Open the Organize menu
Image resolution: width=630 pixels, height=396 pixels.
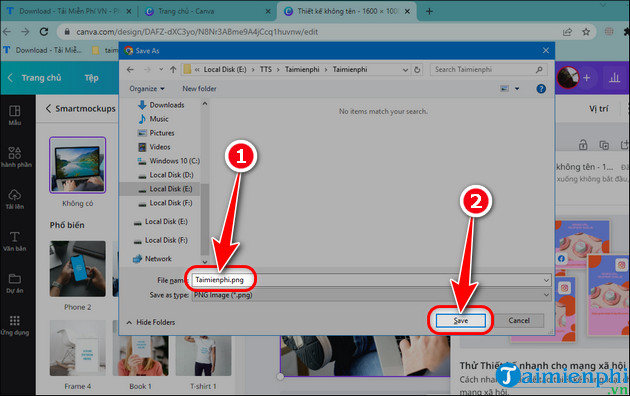[147, 88]
